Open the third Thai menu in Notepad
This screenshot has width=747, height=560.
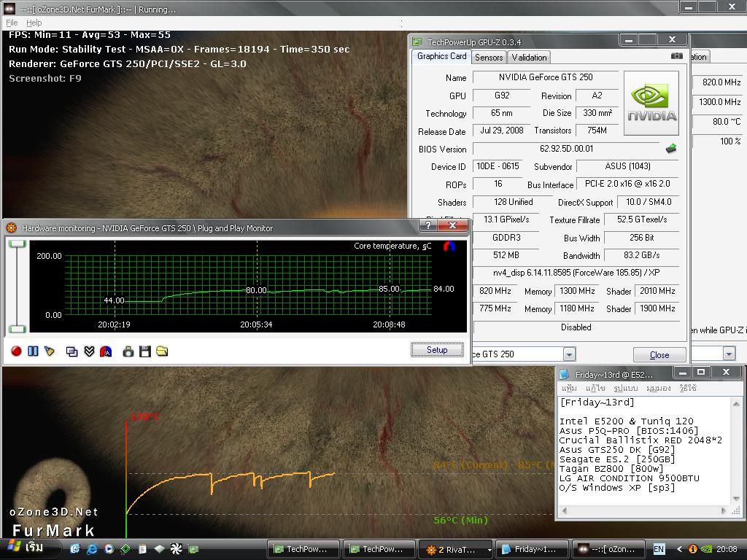(x=625, y=388)
